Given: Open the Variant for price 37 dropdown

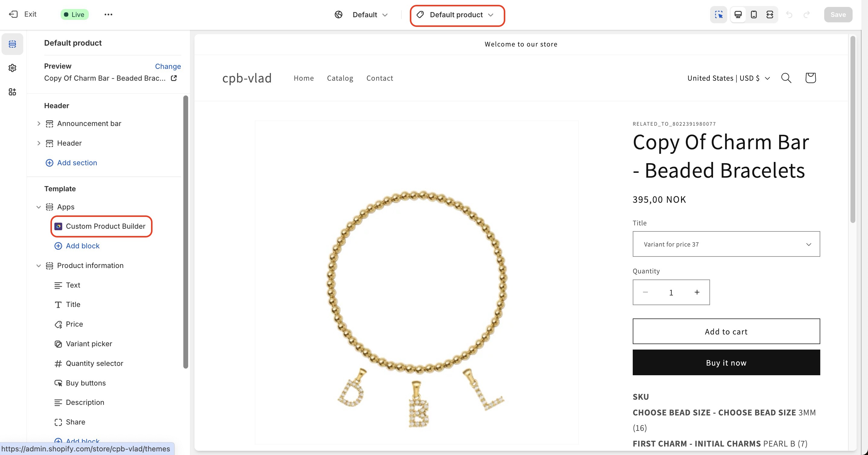Looking at the screenshot, I should pos(726,244).
